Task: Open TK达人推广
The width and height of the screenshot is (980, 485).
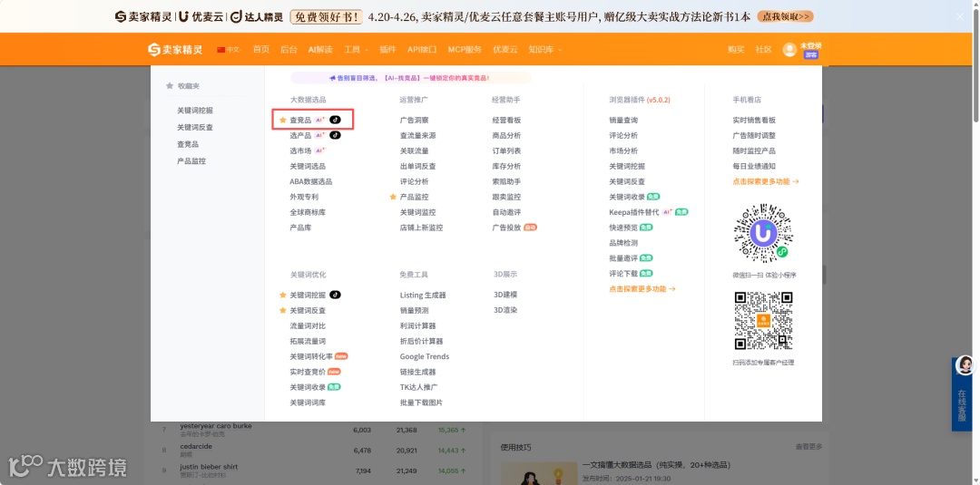Action: click(x=418, y=387)
